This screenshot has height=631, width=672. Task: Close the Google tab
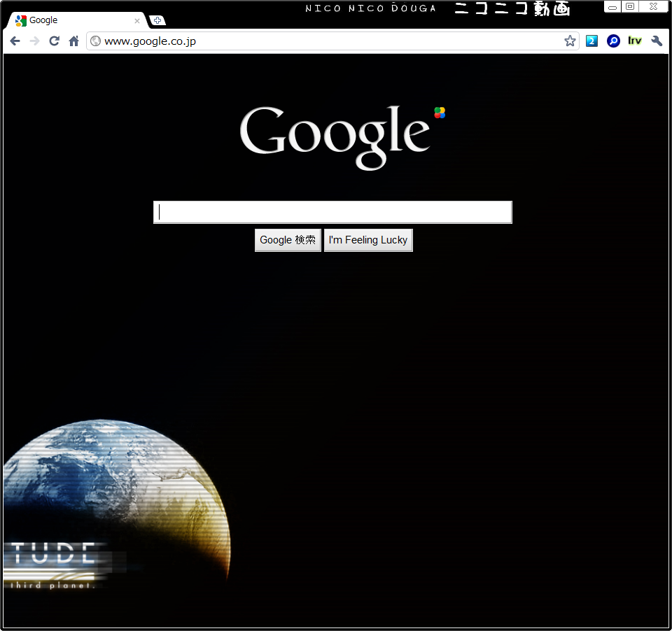[137, 20]
